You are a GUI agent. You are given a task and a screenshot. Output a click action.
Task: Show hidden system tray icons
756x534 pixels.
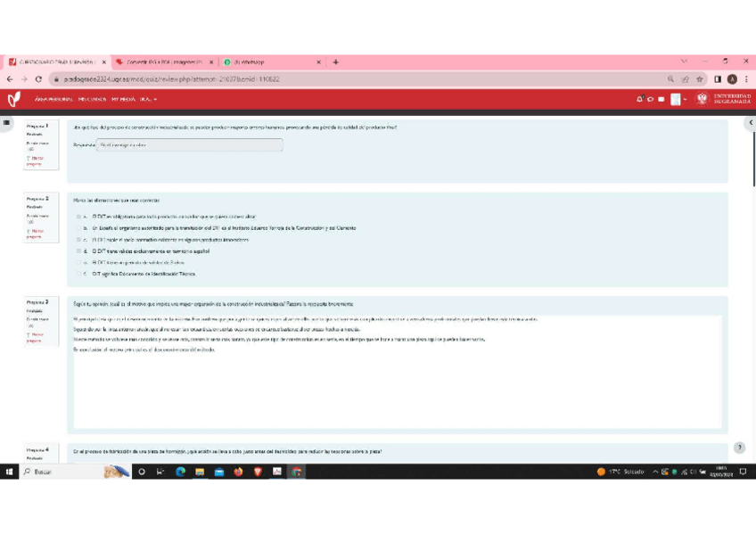coord(654,472)
